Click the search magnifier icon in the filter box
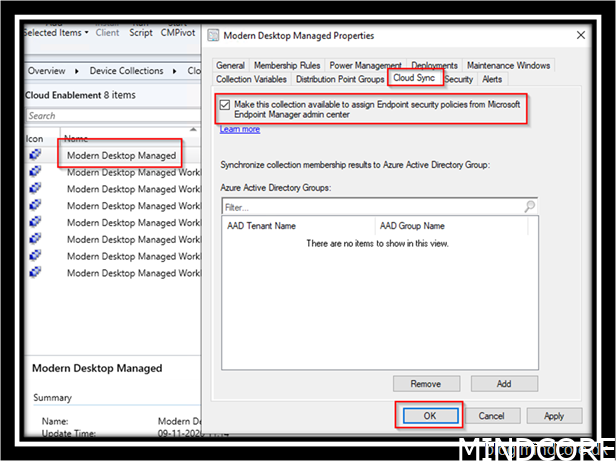Image resolution: width=616 pixels, height=461 pixels. click(529, 207)
